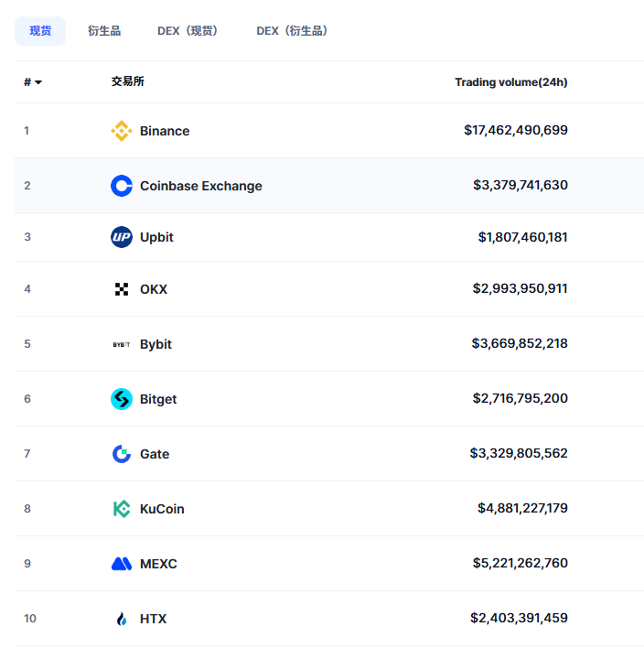Open the MEXC exchange link

coord(158,564)
